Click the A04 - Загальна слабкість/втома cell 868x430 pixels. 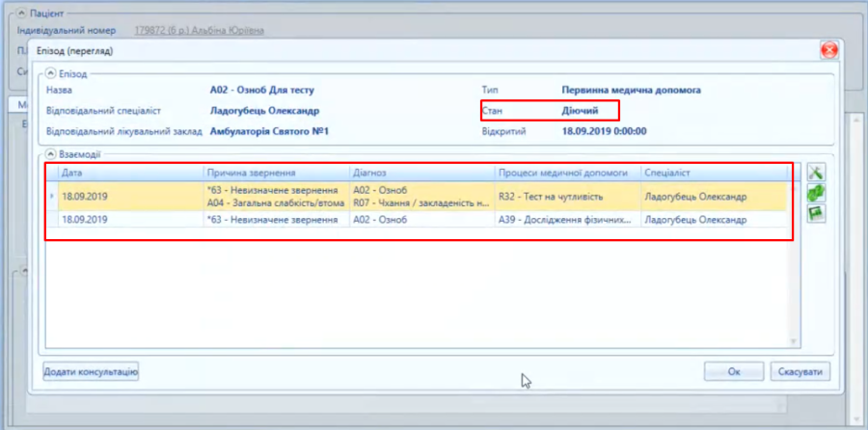[x=276, y=203]
